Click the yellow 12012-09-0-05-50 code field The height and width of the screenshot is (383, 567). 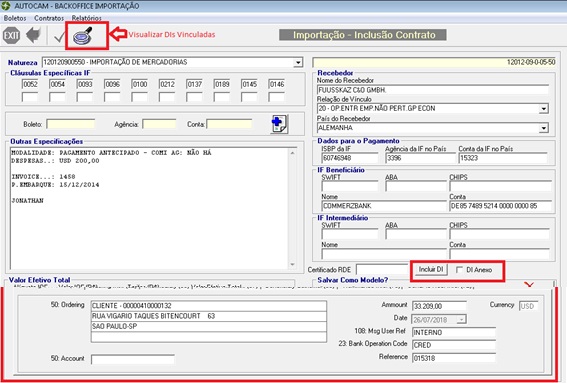434,62
